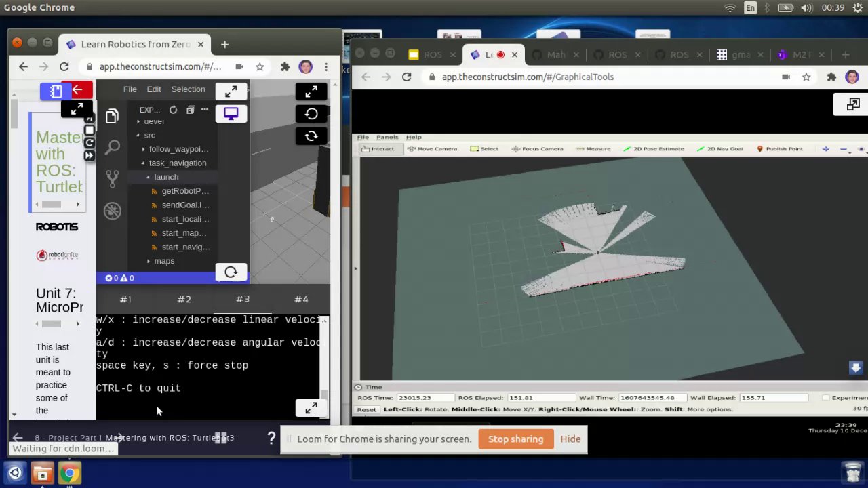
Task: Click the double-arrow sync icon in simulation panel
Action: [311, 136]
